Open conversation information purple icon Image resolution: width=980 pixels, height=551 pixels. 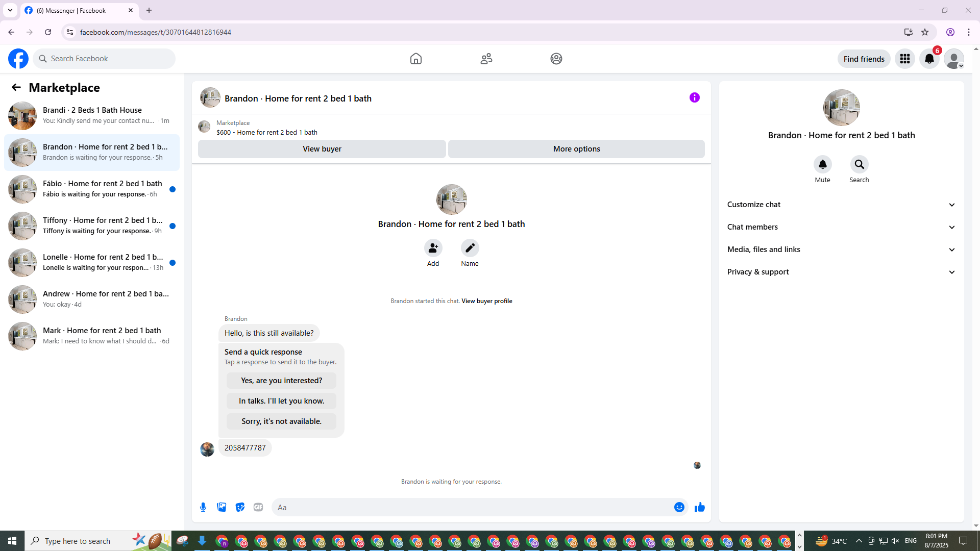(695, 97)
